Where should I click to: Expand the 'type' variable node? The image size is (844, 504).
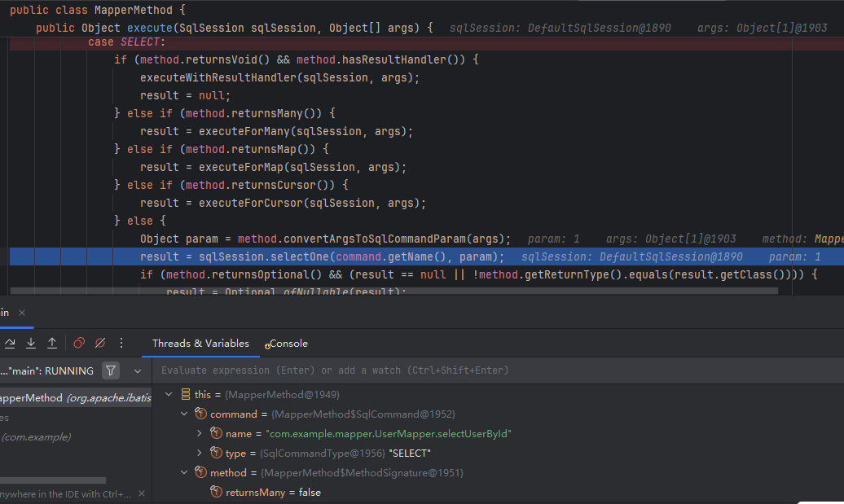click(199, 453)
